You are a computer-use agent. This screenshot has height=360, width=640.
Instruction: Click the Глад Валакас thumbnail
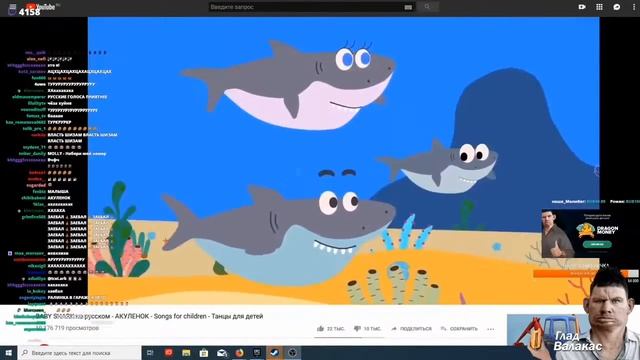click(548, 330)
